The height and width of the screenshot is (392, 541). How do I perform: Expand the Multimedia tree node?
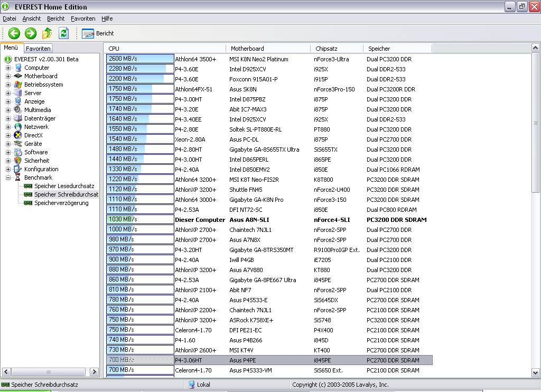(x=8, y=110)
